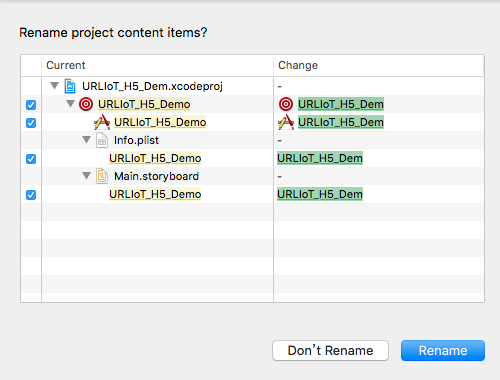This screenshot has height=380, width=500.
Task: Click the Main.storyboard file icon
Action: [102, 176]
